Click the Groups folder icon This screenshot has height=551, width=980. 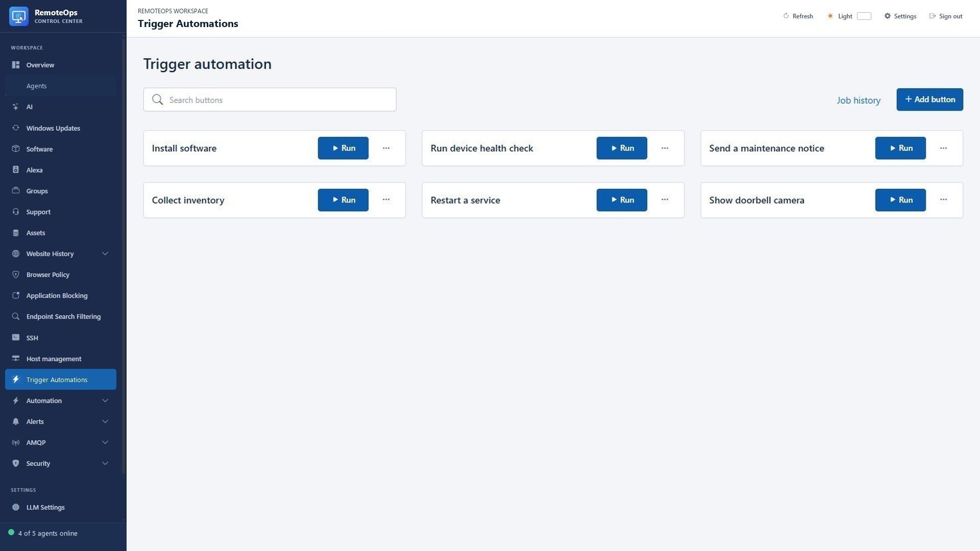16,191
